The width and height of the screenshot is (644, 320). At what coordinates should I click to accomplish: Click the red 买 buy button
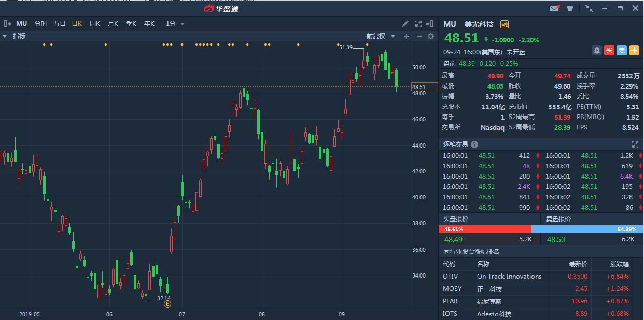tap(610, 50)
